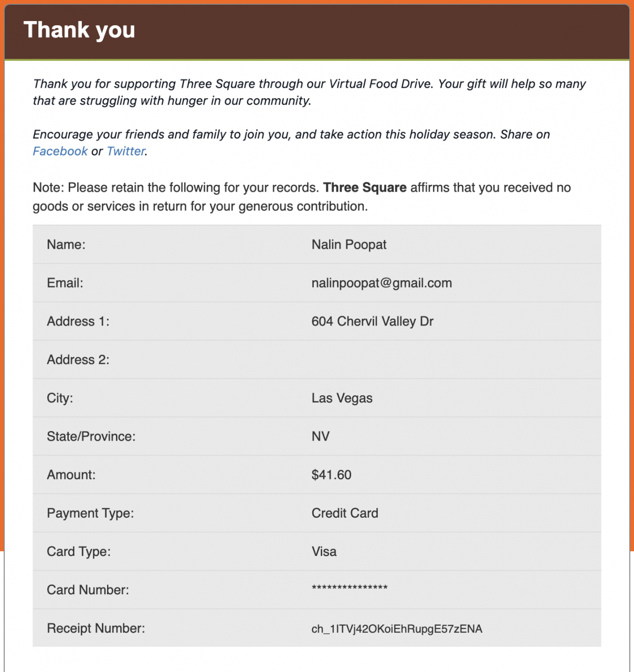The image size is (634, 672).
Task: Click the '604 Chervil Valley Dr' address
Action: [372, 321]
